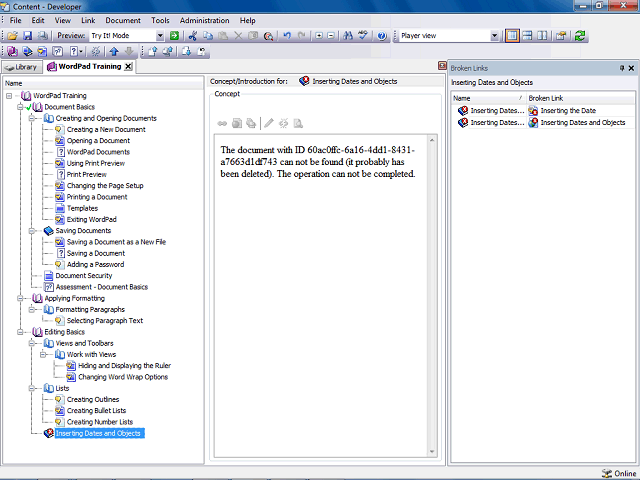Click the check in document icon
640x480 pixels.
pyautogui.click(x=153, y=51)
